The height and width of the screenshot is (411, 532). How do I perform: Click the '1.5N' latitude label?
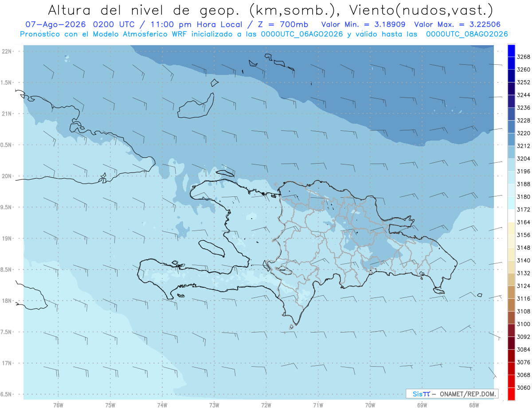tap(6, 82)
